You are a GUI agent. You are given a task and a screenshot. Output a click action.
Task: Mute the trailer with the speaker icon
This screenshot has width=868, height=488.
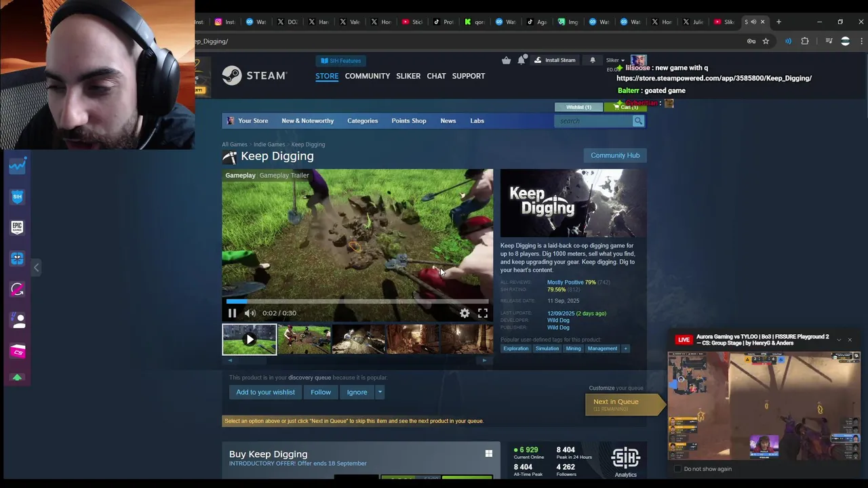(250, 313)
